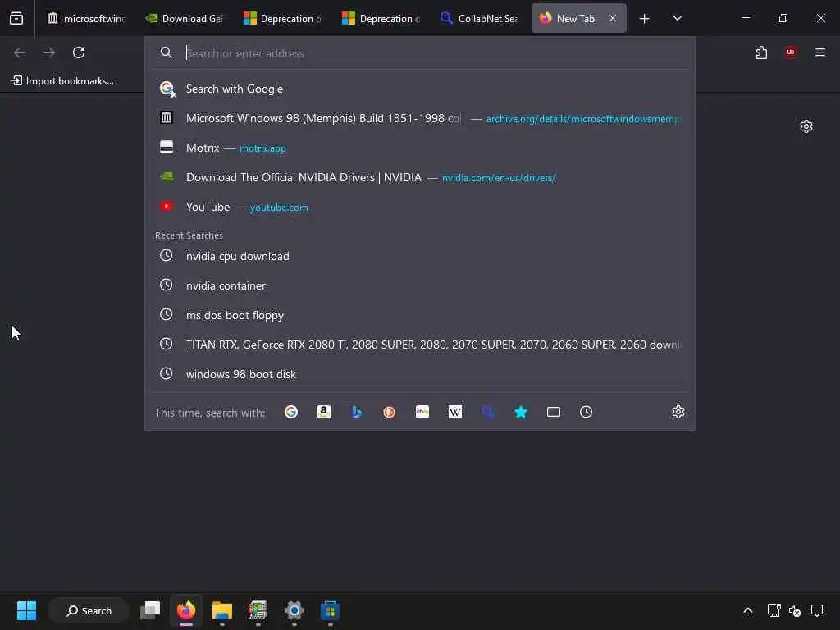Search this time with Wikipedia icon
The width and height of the screenshot is (840, 630).
click(x=454, y=412)
